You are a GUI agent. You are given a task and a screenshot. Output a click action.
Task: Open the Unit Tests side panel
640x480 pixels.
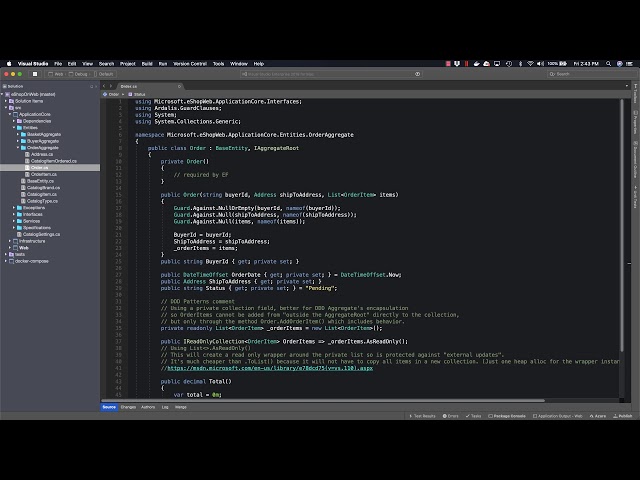click(x=635, y=197)
